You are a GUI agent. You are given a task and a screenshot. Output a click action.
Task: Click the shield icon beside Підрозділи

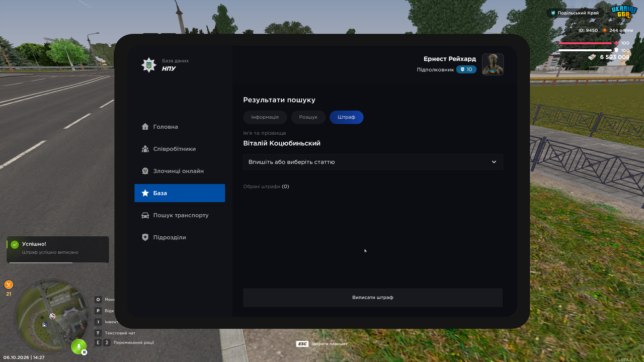coord(145,237)
